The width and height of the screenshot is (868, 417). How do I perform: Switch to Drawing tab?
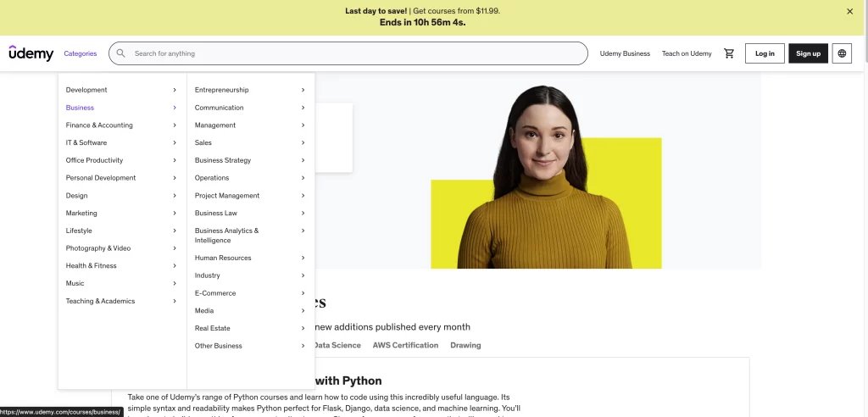click(465, 345)
